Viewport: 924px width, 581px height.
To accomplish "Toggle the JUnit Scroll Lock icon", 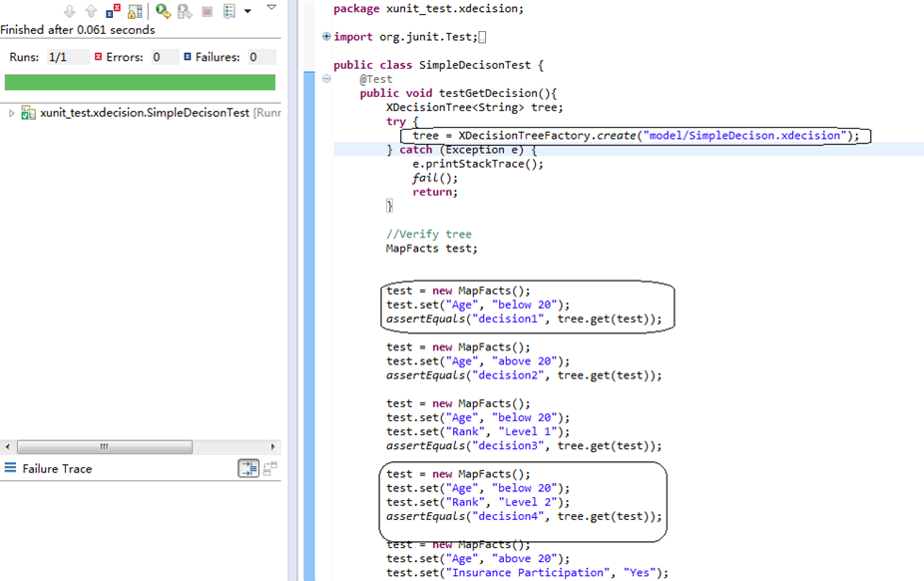I will tap(135, 11).
